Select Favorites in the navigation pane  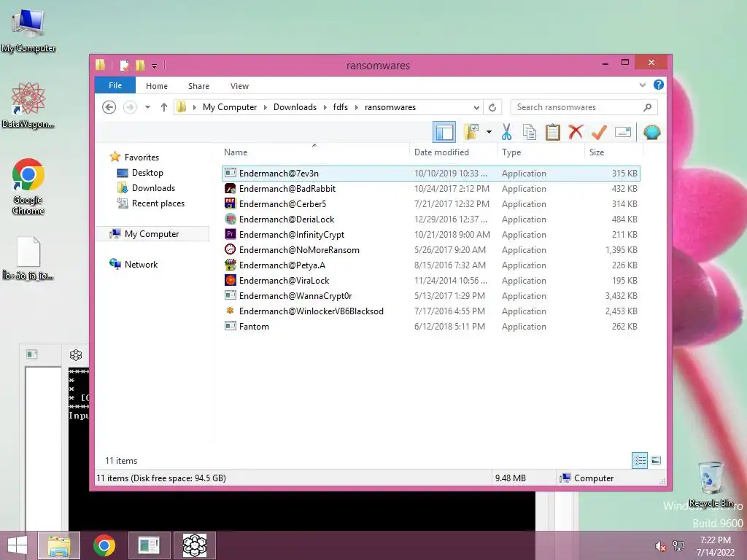pos(142,157)
